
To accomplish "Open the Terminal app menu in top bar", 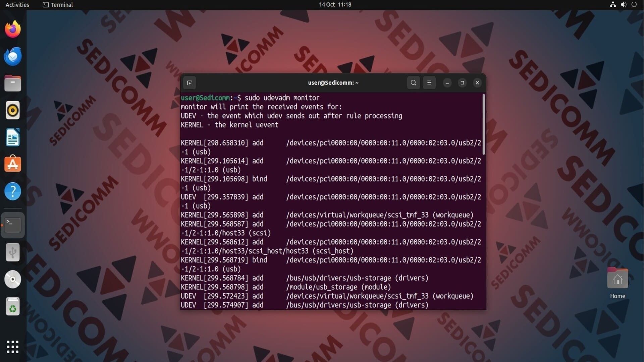I will (x=58, y=5).
